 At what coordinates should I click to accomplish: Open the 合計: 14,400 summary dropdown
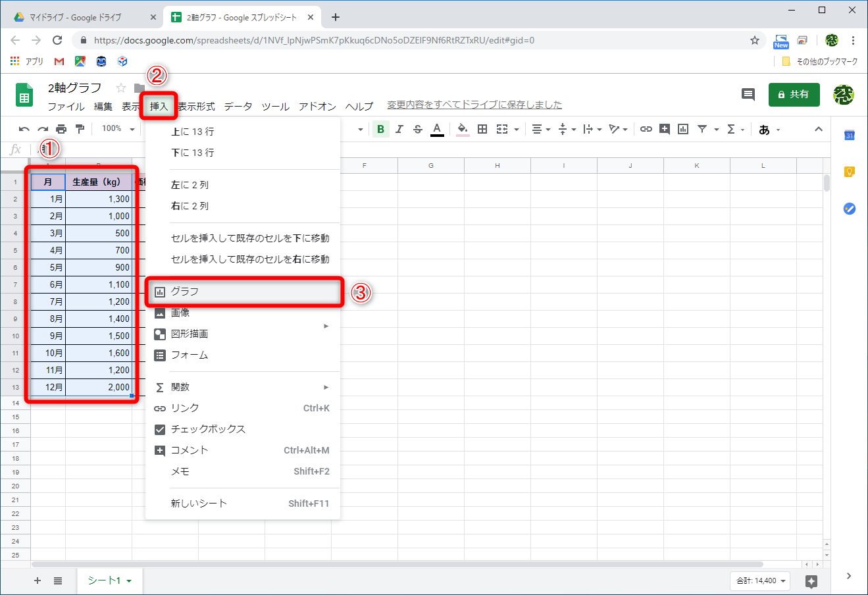pos(761,581)
